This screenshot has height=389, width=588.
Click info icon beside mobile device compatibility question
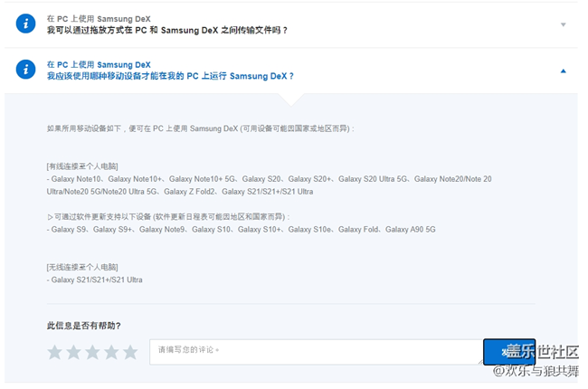click(x=25, y=70)
